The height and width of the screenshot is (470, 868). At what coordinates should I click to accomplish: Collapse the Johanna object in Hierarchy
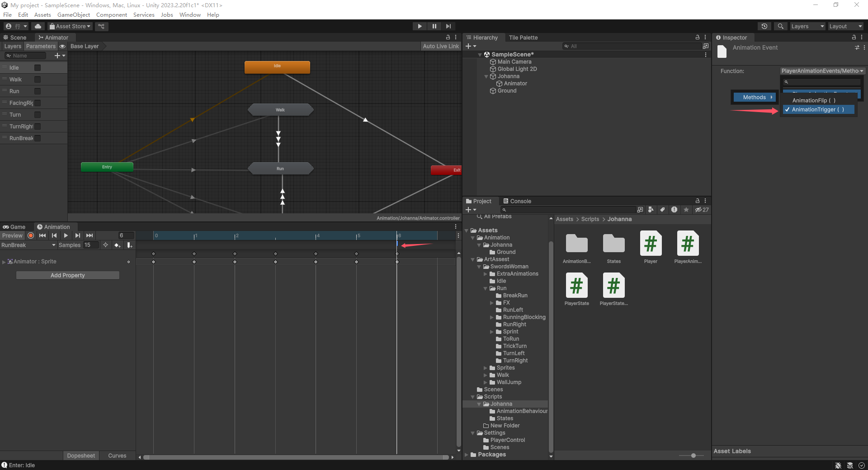[486, 76]
